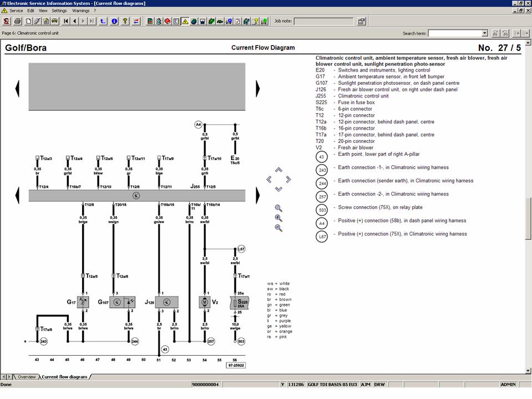Pan diagram up with the up chevron

click(279, 170)
